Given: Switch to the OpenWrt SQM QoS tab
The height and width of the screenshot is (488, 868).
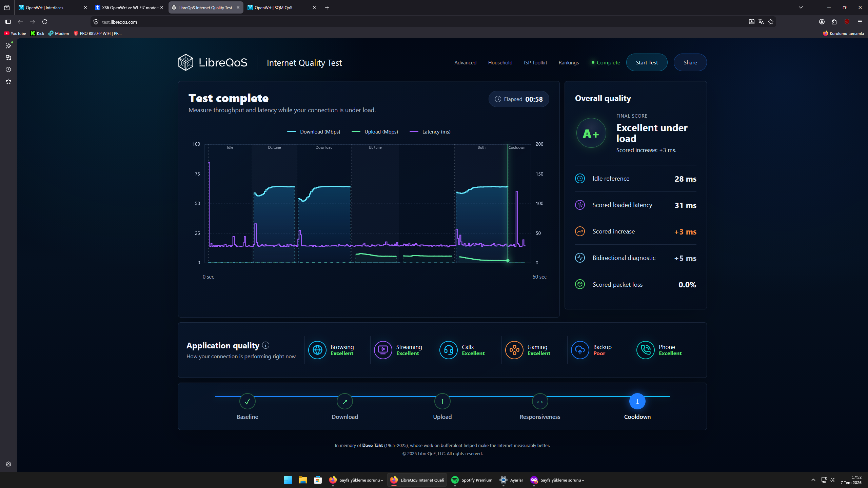Looking at the screenshot, I should pyautogui.click(x=282, y=7).
